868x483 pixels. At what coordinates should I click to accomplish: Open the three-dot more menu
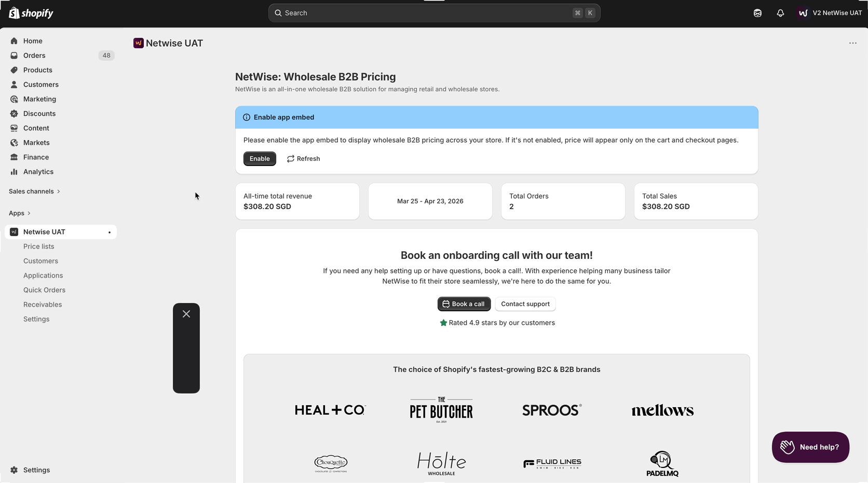click(x=853, y=43)
